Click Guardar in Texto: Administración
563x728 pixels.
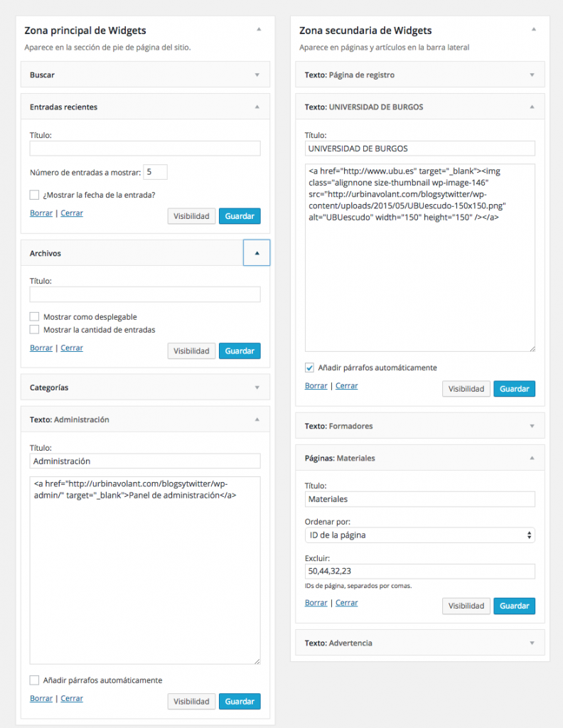point(240,701)
